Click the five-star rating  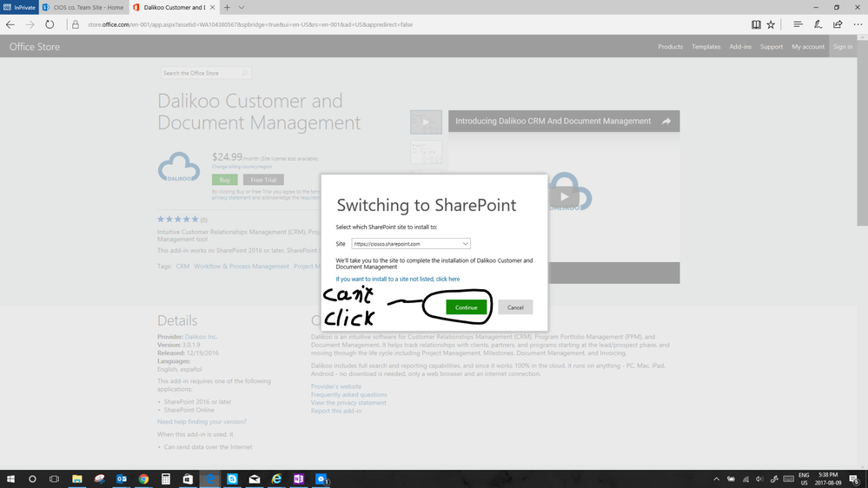coord(178,219)
